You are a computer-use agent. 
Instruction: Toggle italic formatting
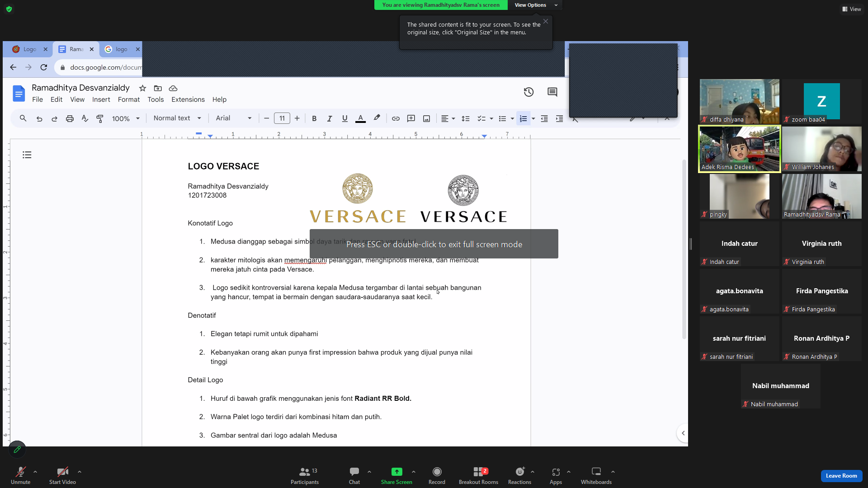click(x=330, y=118)
